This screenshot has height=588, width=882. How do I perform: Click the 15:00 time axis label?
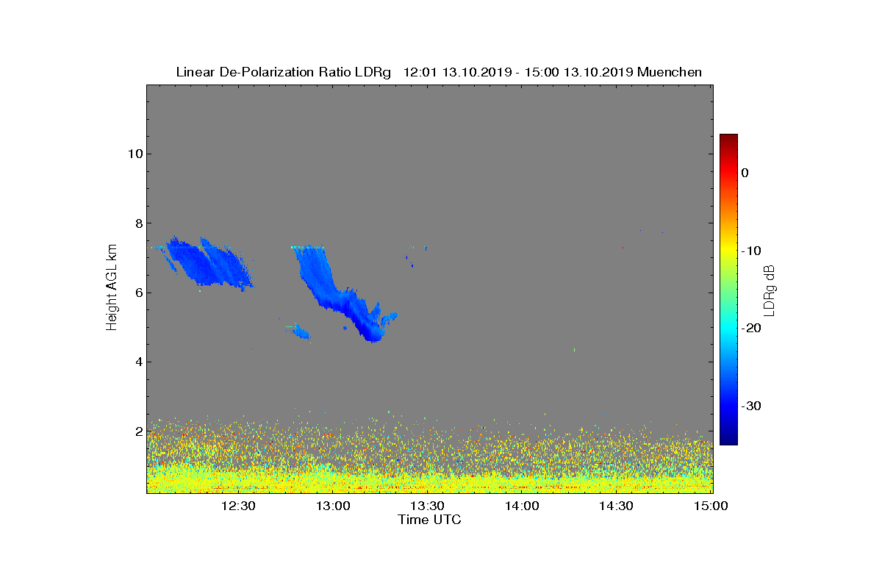tap(711, 506)
